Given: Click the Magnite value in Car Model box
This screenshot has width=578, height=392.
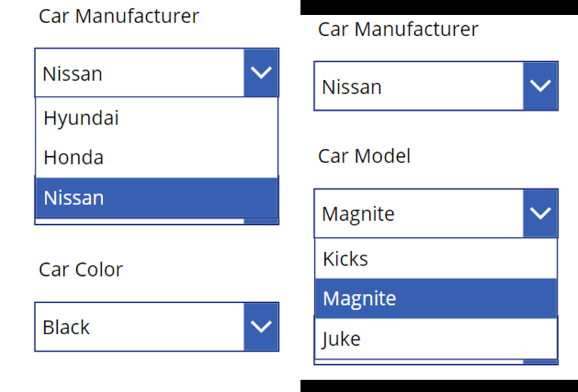Looking at the screenshot, I should [358, 214].
